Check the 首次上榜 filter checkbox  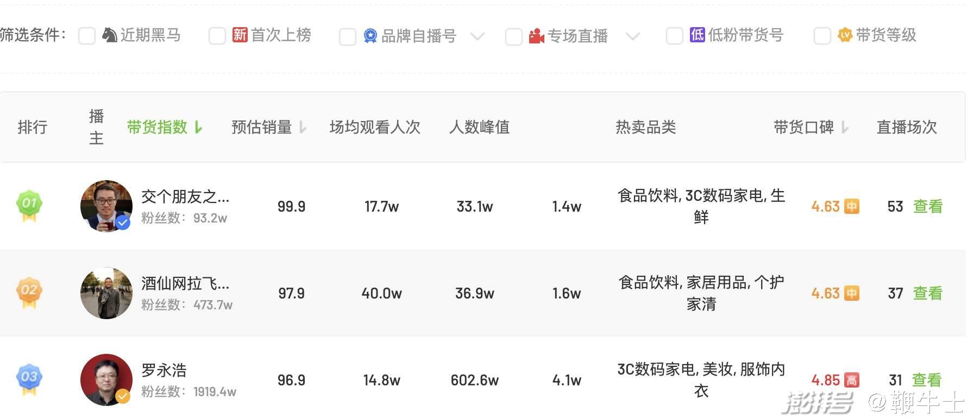217,36
